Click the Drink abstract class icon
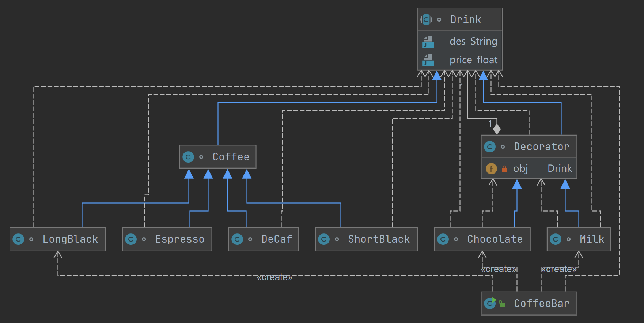Image resolution: width=644 pixels, height=323 pixels. (426, 19)
